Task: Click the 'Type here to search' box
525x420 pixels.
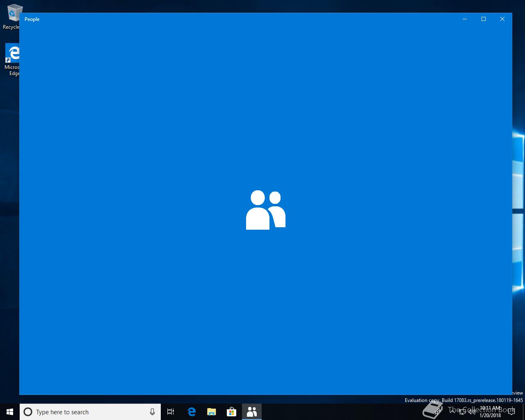Action: 90,412
